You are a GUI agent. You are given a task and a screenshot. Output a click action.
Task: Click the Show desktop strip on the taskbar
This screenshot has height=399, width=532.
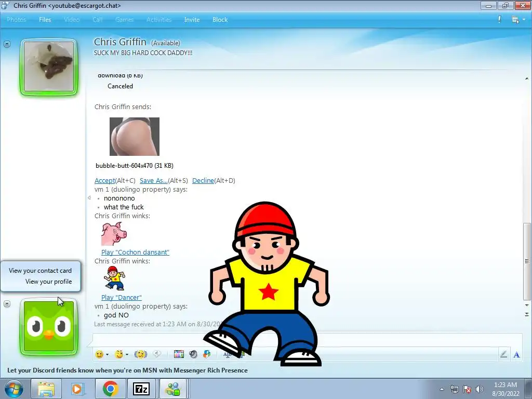point(529,389)
